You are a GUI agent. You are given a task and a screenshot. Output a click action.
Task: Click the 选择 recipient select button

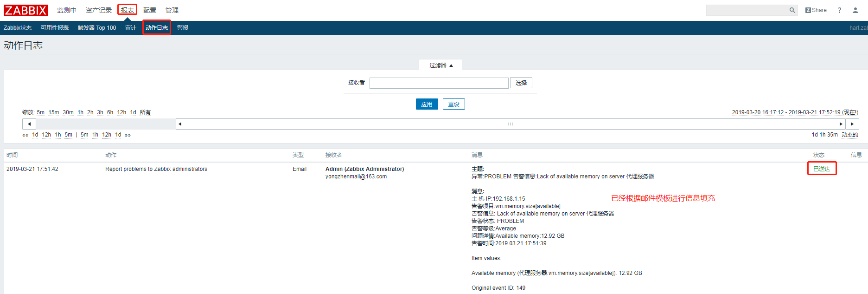click(521, 83)
